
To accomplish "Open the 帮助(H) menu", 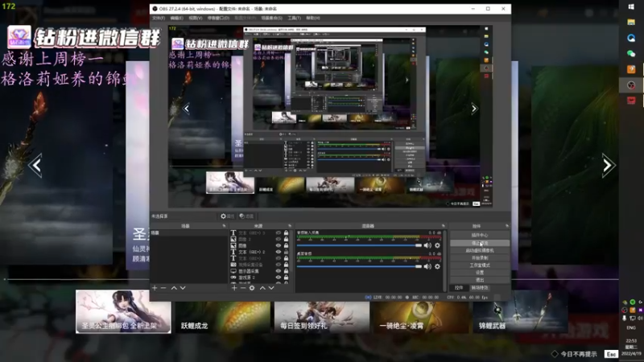I will [313, 18].
